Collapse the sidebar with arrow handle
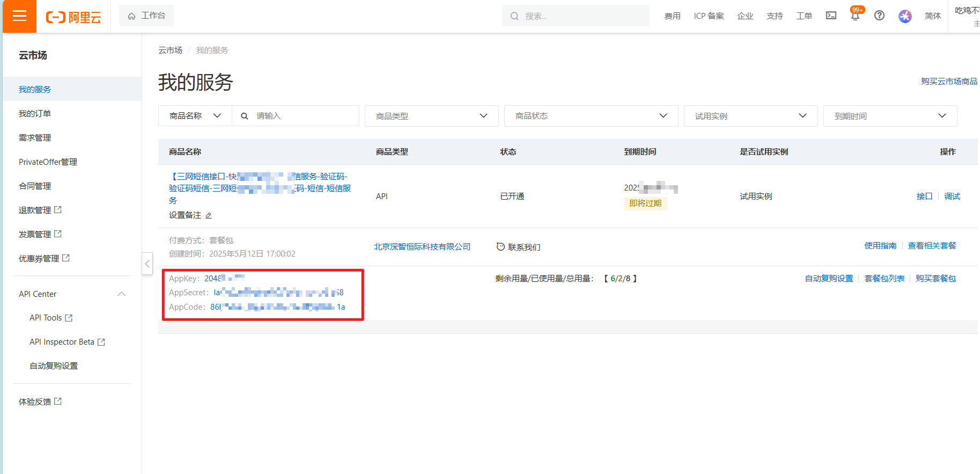The height and width of the screenshot is (474, 980). pyautogui.click(x=148, y=264)
